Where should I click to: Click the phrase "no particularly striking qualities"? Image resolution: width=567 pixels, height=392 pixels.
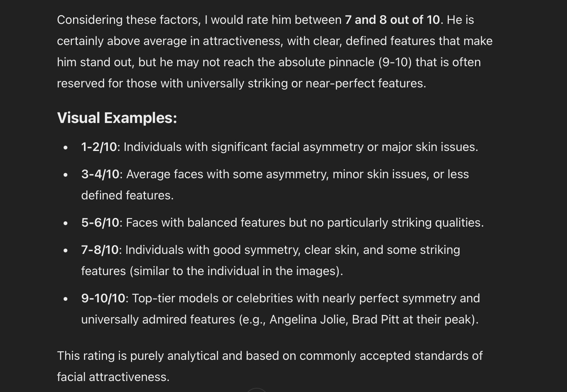tap(395, 222)
